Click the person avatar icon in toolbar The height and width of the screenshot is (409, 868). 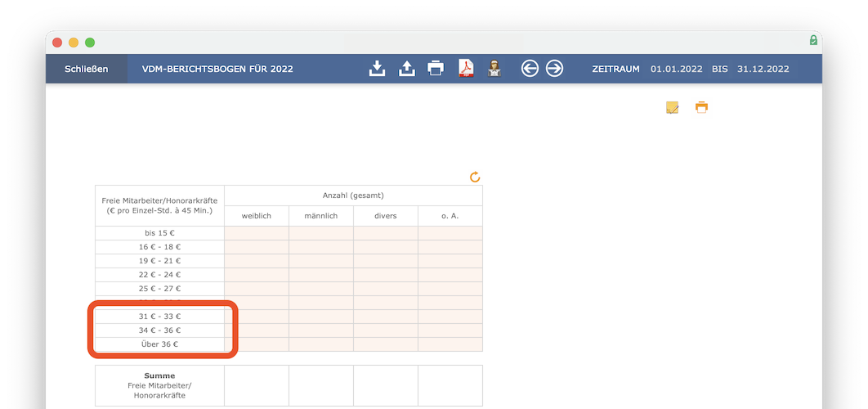[494, 69]
